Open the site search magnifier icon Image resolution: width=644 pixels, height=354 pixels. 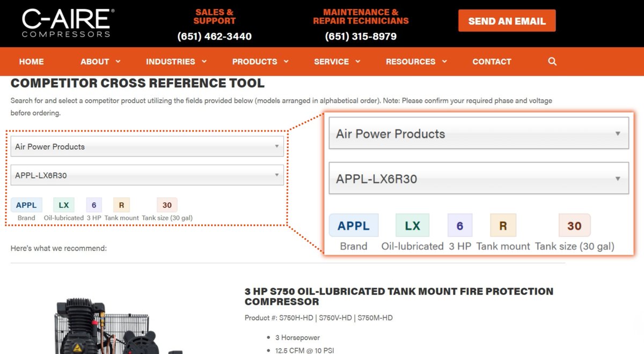552,62
